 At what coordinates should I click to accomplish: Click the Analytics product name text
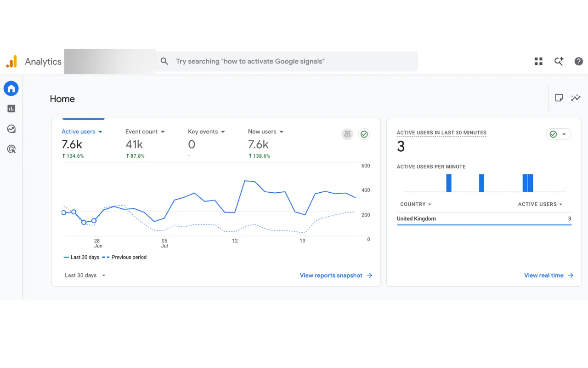pyautogui.click(x=43, y=62)
